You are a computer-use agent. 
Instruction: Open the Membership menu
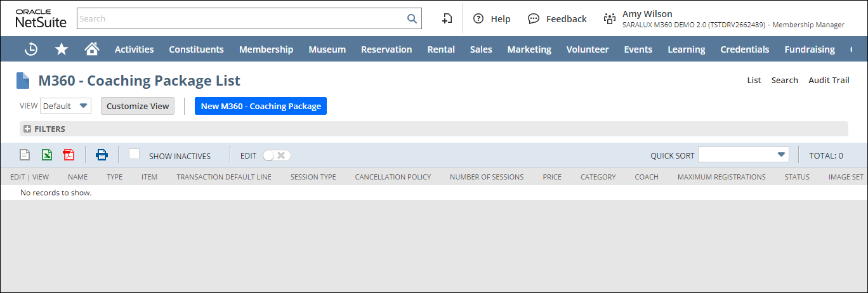point(266,49)
